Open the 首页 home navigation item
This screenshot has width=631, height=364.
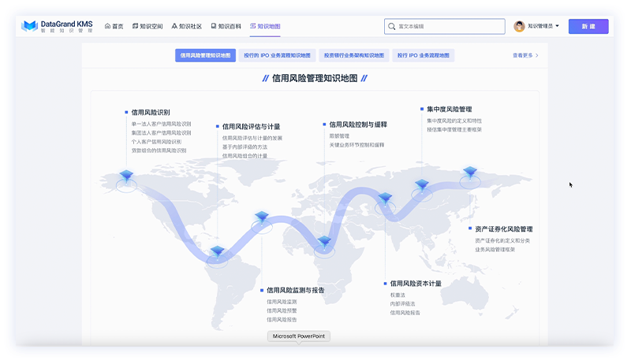coord(114,26)
